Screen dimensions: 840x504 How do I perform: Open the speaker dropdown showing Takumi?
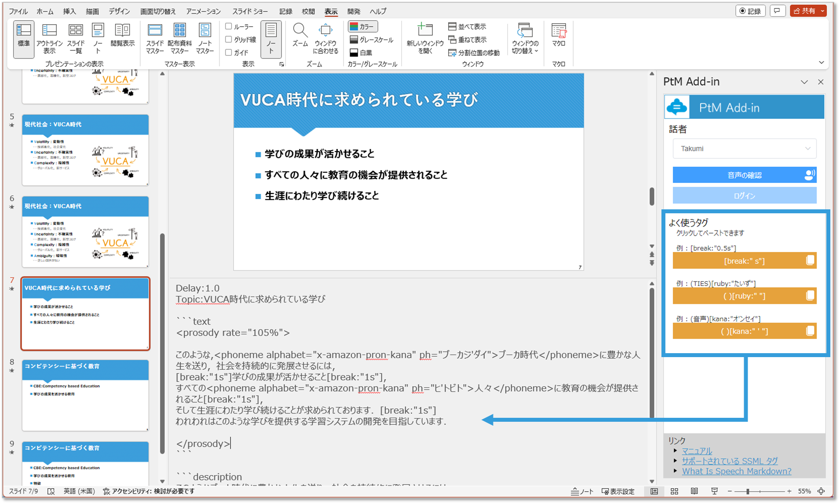pyautogui.click(x=744, y=149)
